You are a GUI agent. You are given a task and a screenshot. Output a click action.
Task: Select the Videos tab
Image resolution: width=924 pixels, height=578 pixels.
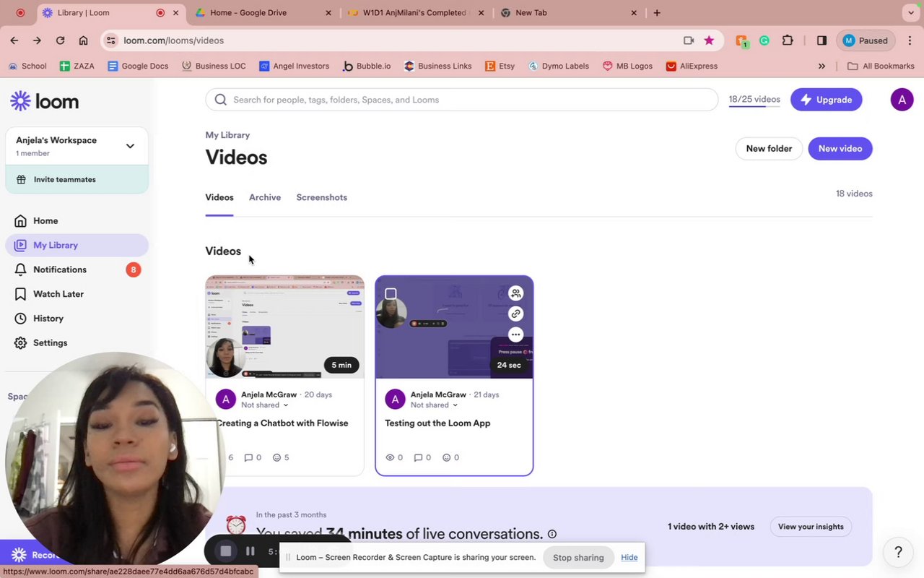219,197
